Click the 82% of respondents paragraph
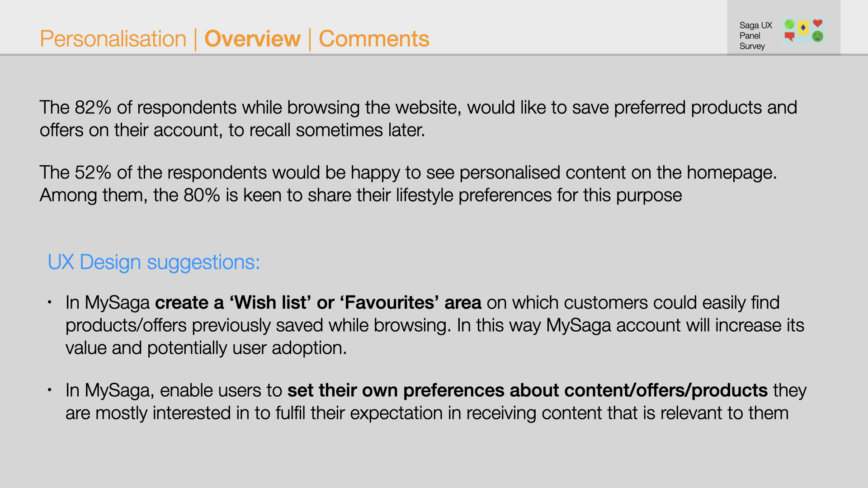This screenshot has height=488, width=868. (418, 108)
